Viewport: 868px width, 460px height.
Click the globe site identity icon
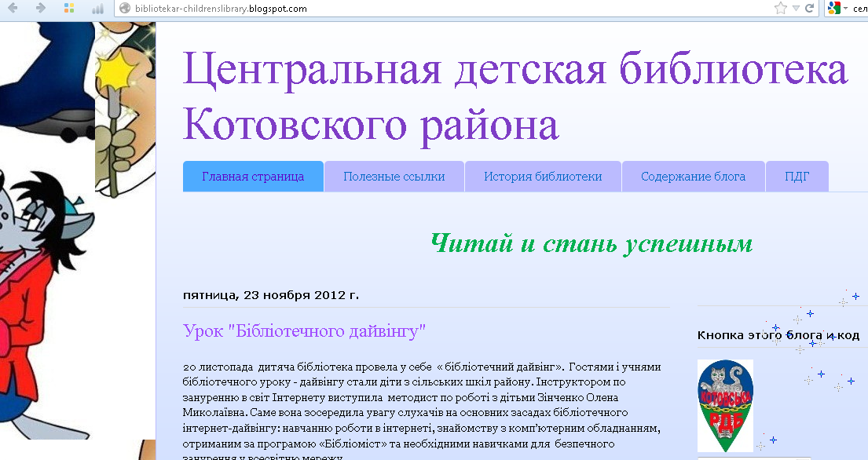[125, 9]
